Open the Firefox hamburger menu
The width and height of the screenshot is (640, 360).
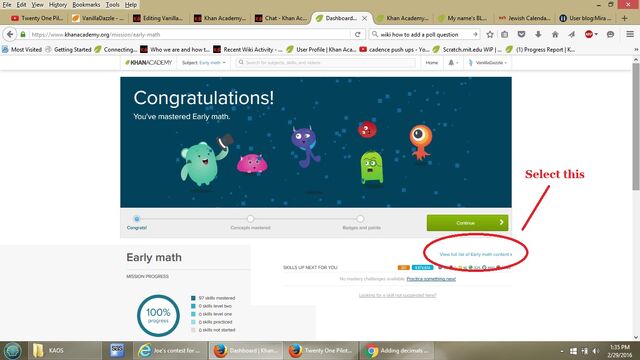click(630, 35)
